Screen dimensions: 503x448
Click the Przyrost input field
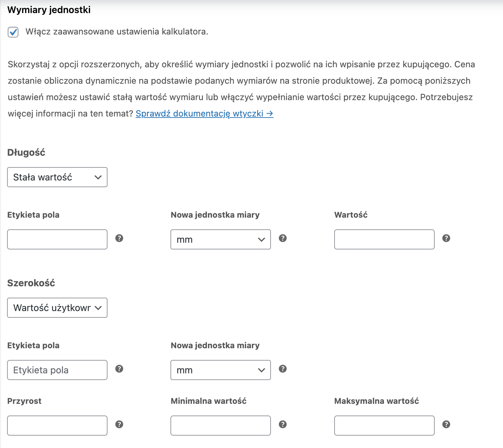57,426
